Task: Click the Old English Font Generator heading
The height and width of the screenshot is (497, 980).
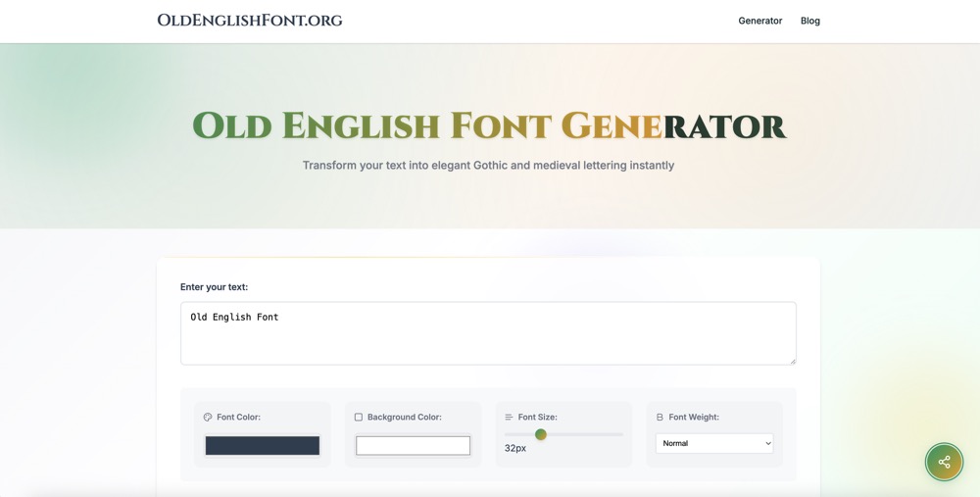Action: pyautogui.click(x=488, y=126)
